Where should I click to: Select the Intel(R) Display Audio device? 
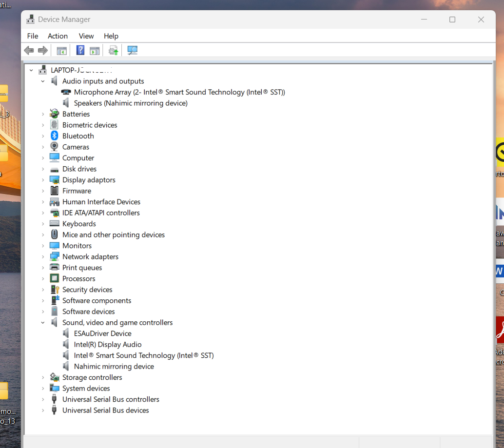click(x=107, y=344)
